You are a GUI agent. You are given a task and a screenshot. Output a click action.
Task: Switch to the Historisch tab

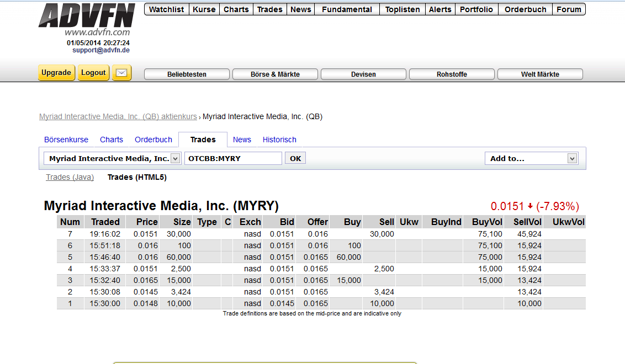(279, 140)
